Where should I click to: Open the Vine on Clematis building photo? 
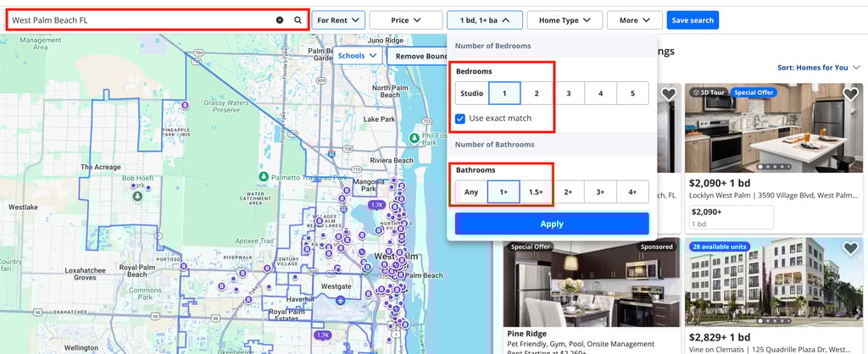click(774, 282)
